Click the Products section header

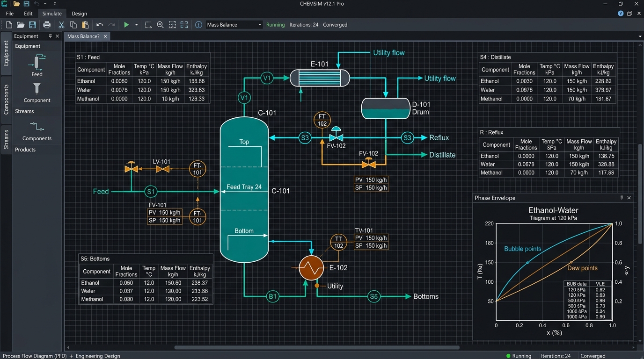tap(25, 150)
